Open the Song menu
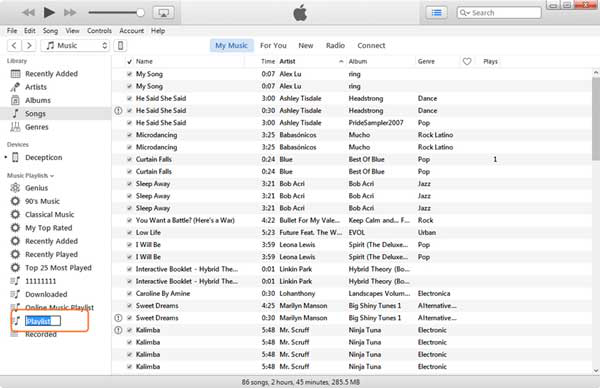This screenshot has height=388, width=600. pyautogui.click(x=50, y=31)
